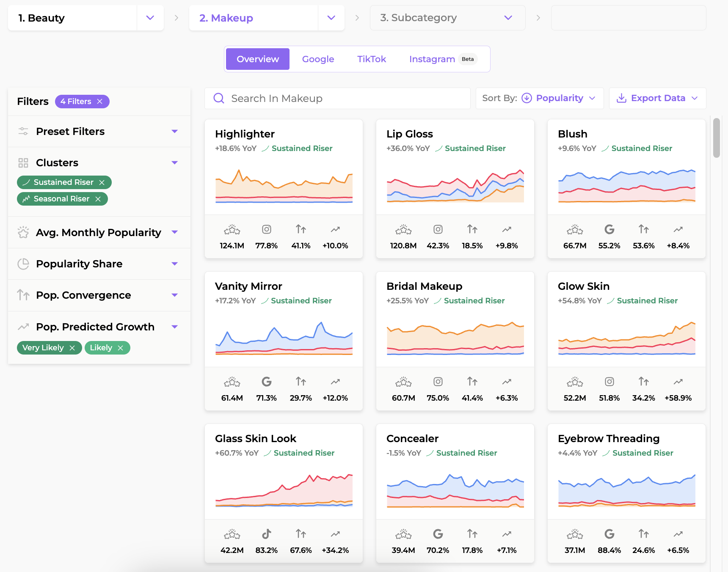This screenshot has width=728, height=572.
Task: Click the Concealer trend chart
Action: tap(455, 490)
